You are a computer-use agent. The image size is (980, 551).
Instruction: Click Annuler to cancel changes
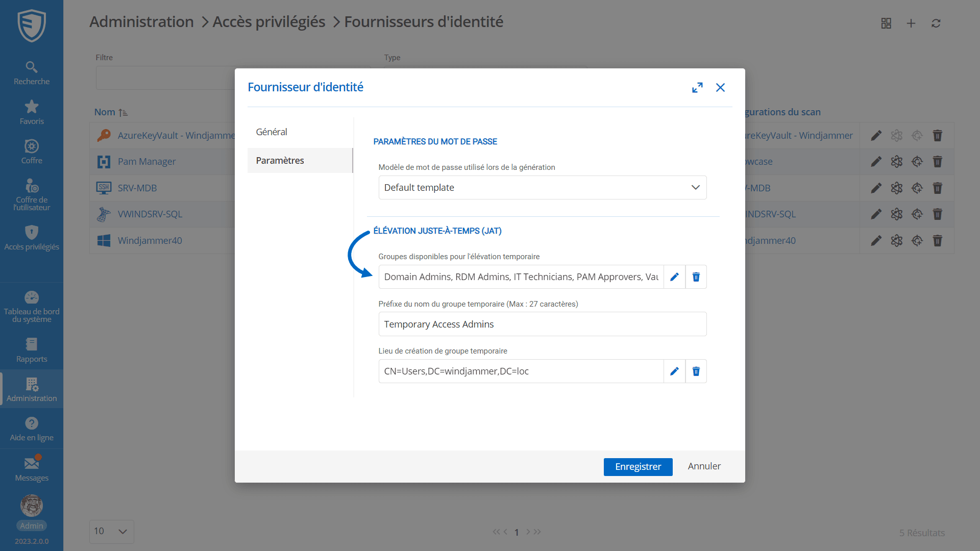pyautogui.click(x=704, y=466)
